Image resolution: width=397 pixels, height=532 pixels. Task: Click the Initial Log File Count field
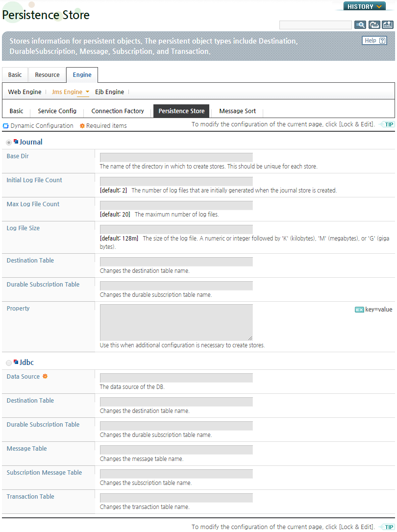click(176, 181)
